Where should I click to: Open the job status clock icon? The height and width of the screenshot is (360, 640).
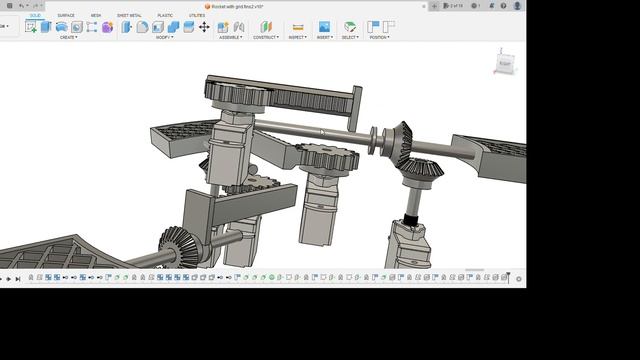[475, 6]
